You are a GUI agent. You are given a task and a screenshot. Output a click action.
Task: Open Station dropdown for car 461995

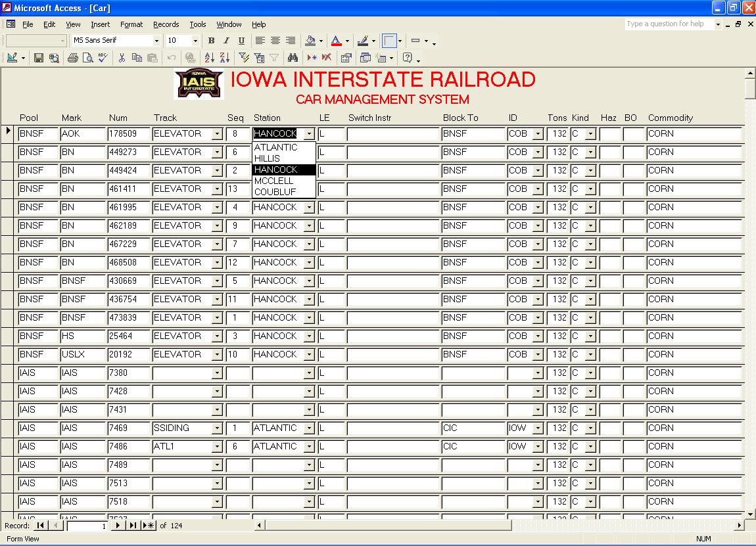[x=310, y=208]
